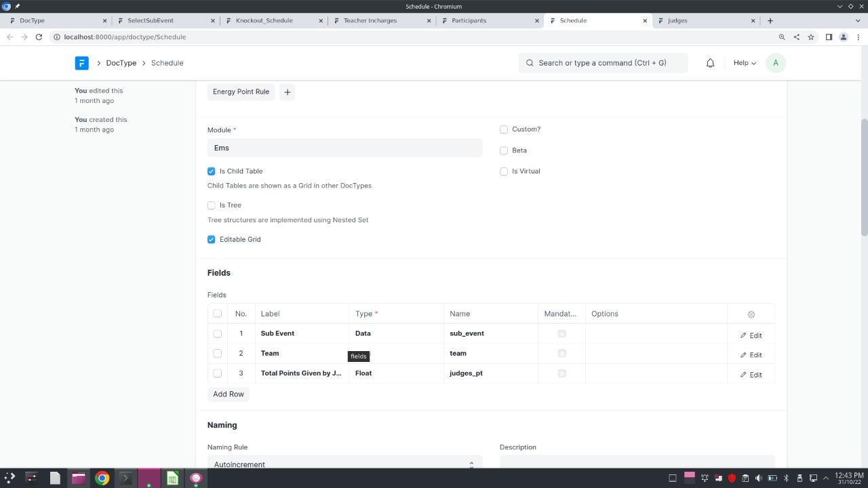The image size is (868, 488).
Task: Toggle the Editable Grid checkbox
Action: tap(212, 239)
